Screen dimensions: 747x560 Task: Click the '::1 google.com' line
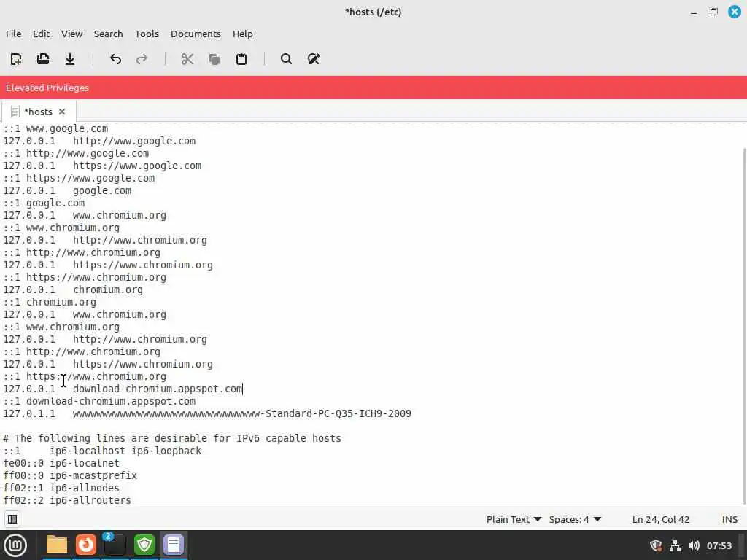(x=44, y=203)
